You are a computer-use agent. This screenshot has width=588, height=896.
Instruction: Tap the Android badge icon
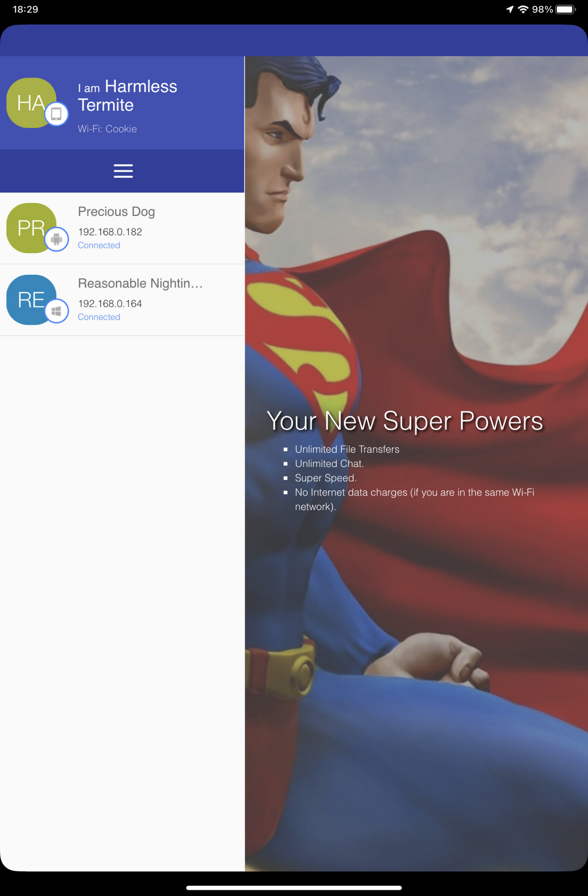pyautogui.click(x=56, y=239)
